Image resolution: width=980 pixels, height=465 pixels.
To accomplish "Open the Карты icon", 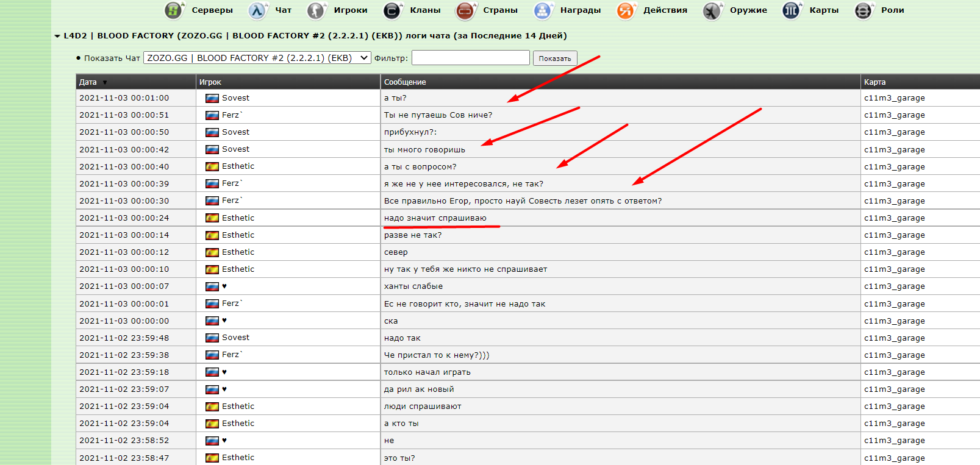I will click(791, 10).
